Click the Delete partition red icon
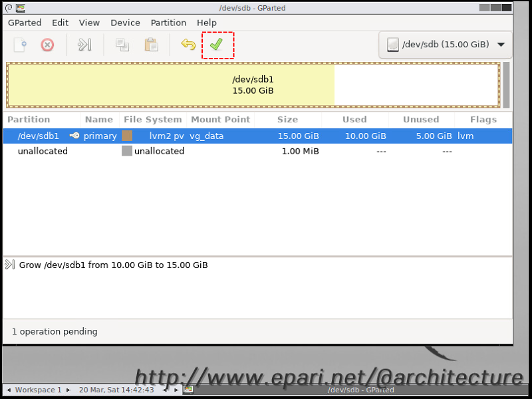Image resolution: width=532 pixels, height=399 pixels. click(x=47, y=45)
